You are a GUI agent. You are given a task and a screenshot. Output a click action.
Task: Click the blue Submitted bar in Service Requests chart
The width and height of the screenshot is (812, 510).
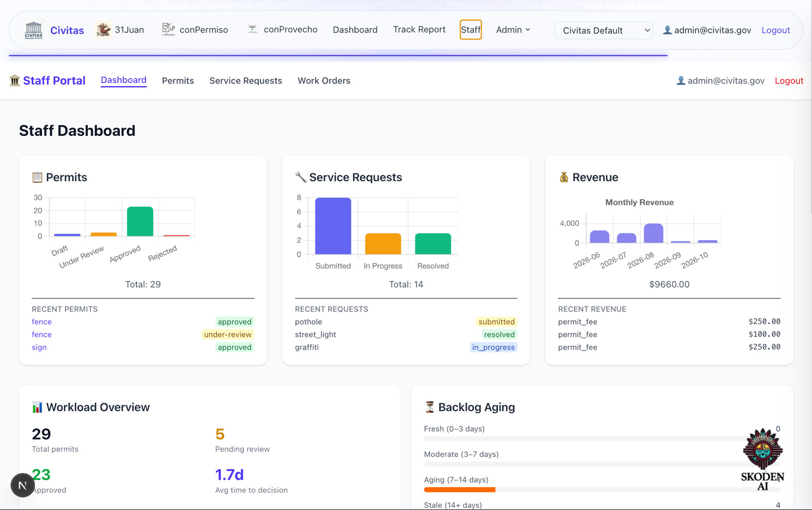[x=333, y=226]
